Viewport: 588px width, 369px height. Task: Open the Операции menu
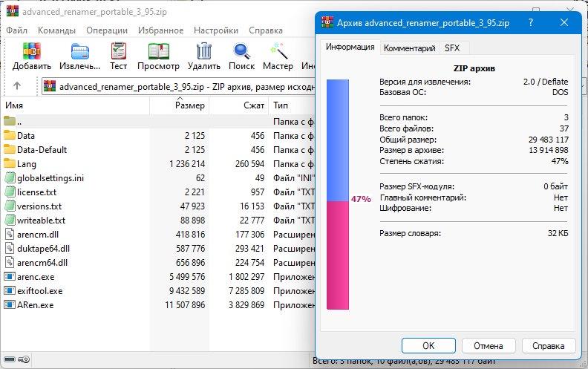[x=107, y=30]
